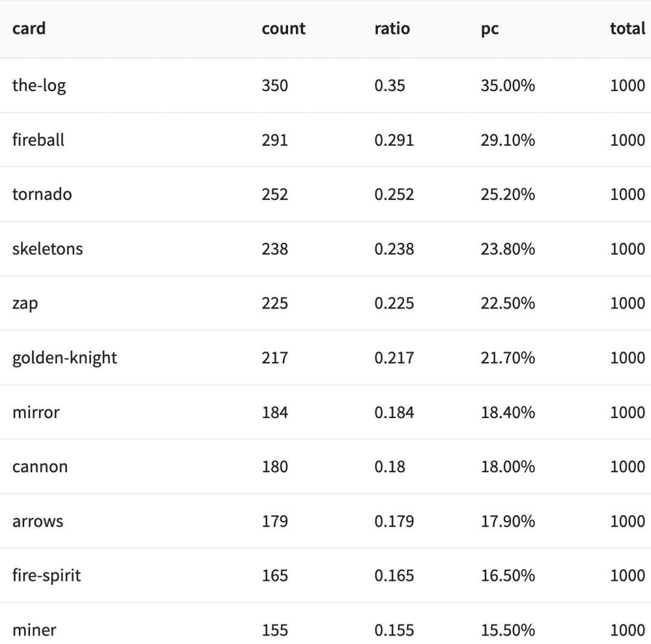Click the skeletons card cell
Image resolution: width=651 pixels, height=644 pixels.
pyautogui.click(x=48, y=248)
